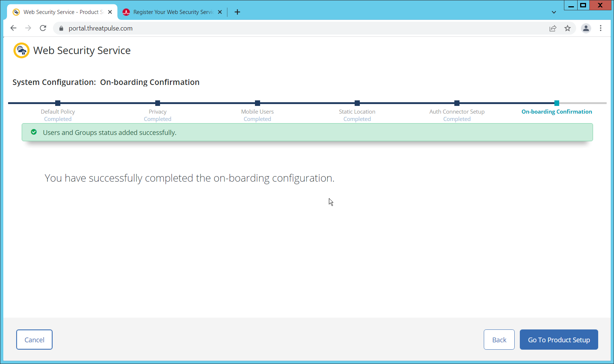Cancel the on-boarding configuration
614x364 pixels.
tap(34, 340)
